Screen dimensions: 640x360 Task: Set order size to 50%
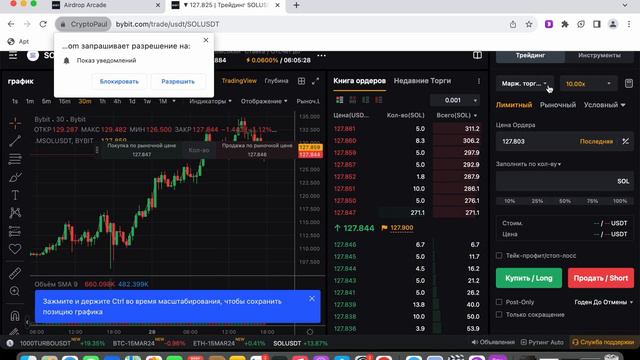point(565,201)
